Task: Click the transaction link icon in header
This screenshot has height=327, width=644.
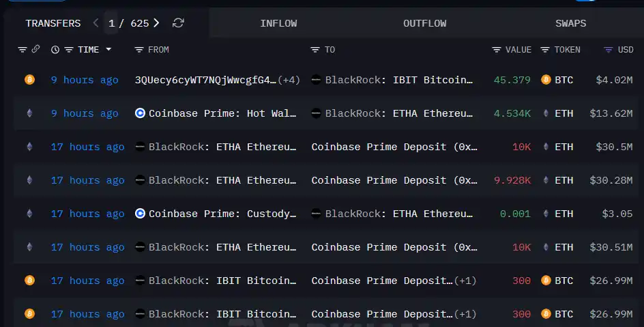Action: [x=35, y=49]
